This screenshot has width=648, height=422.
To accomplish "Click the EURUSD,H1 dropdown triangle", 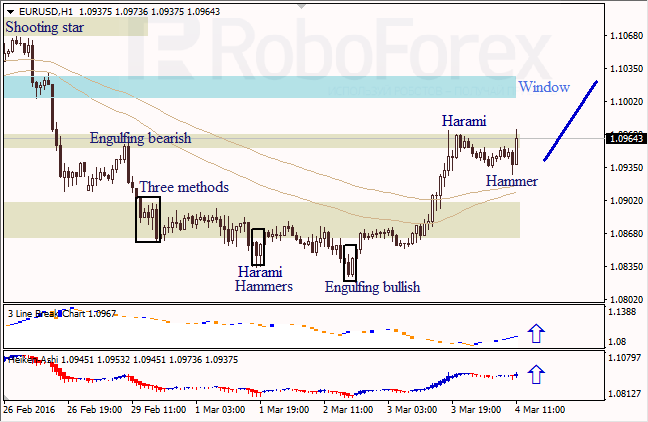I will [10, 12].
